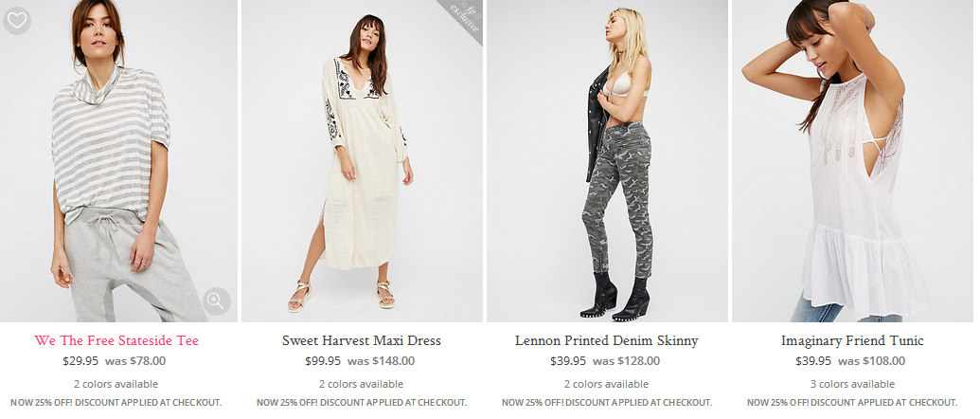Click the 25% off notice under Stateside Tee
The height and width of the screenshot is (419, 980).
point(116,403)
